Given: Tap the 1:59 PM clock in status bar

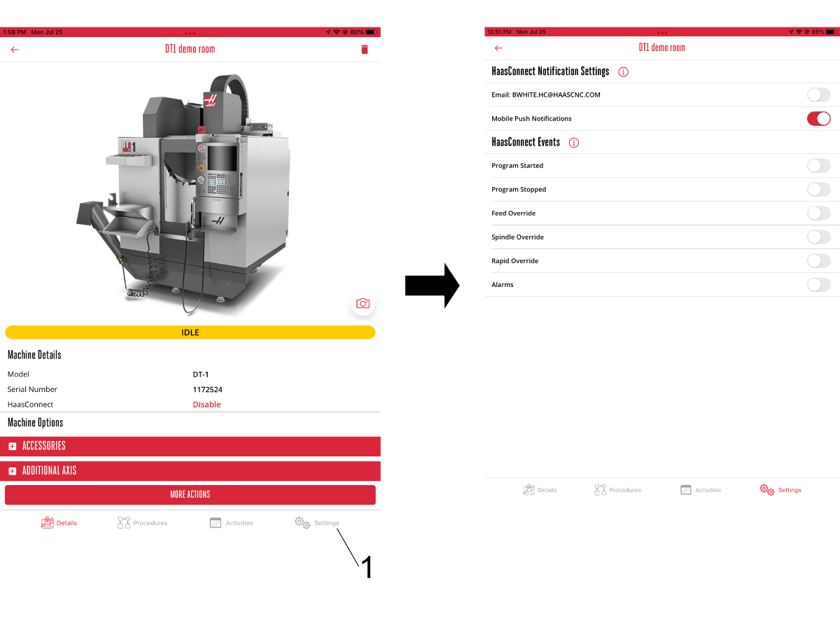Looking at the screenshot, I should (x=14, y=32).
